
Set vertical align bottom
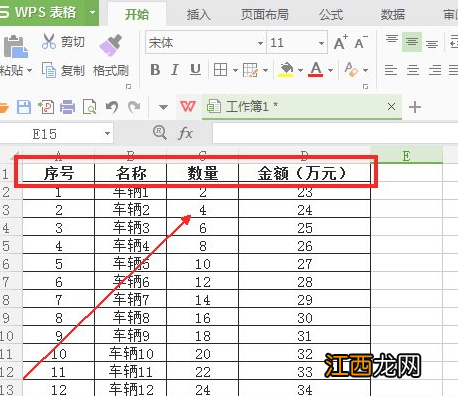[432, 43]
